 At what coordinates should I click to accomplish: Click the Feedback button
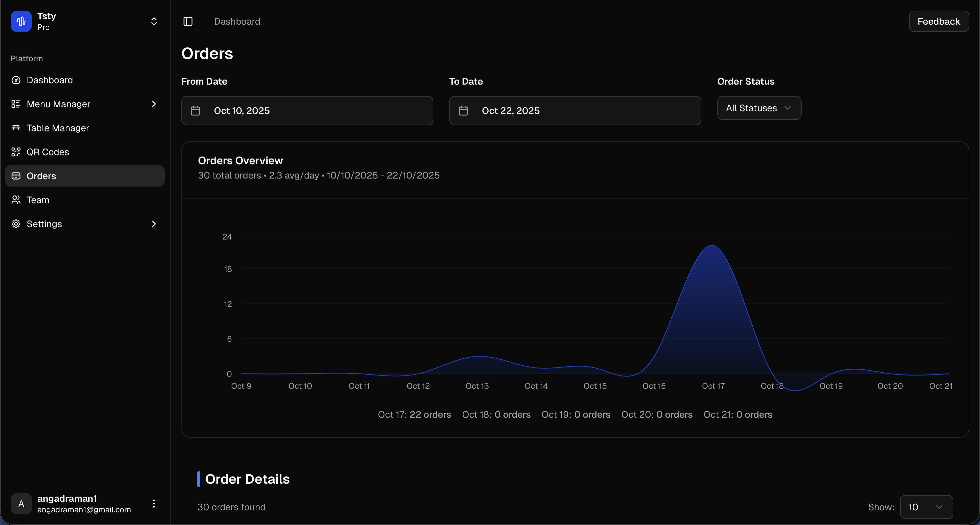click(939, 21)
